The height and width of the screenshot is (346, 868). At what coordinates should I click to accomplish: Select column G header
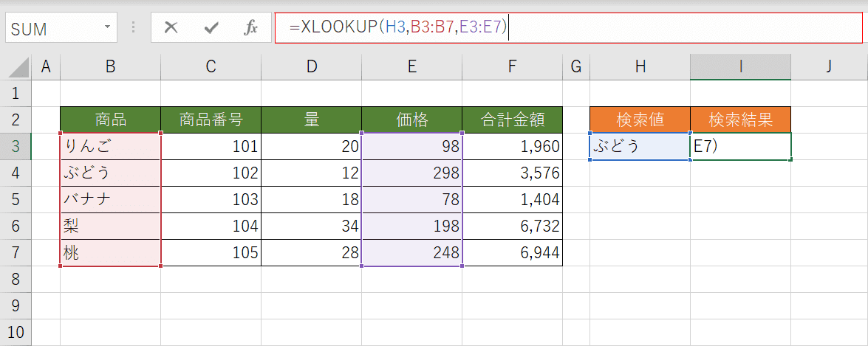[576, 67]
